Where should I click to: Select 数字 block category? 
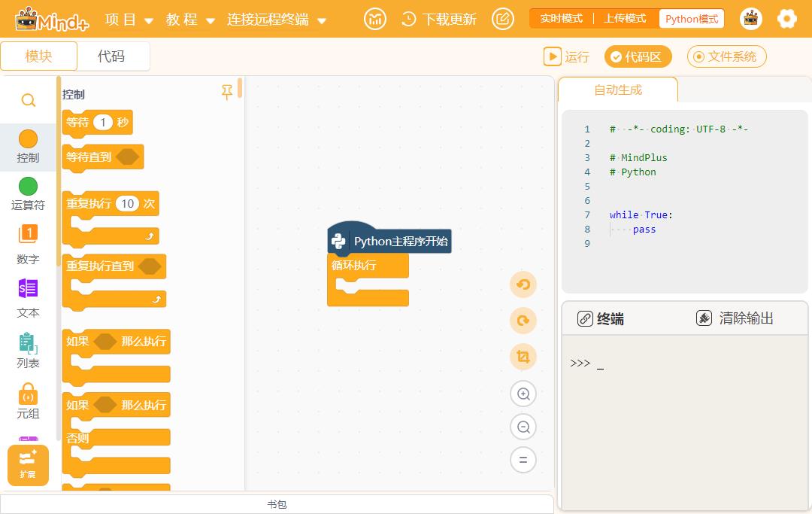28,244
